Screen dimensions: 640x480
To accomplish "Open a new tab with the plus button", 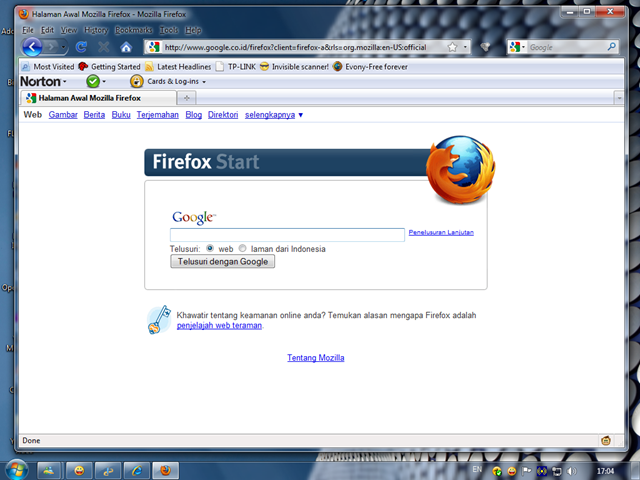I will click(x=187, y=98).
